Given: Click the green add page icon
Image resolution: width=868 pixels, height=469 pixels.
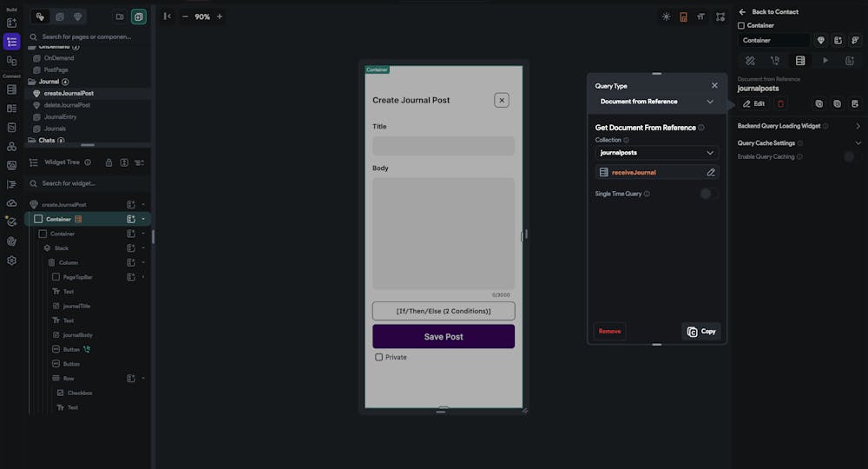Looking at the screenshot, I should coord(138,17).
